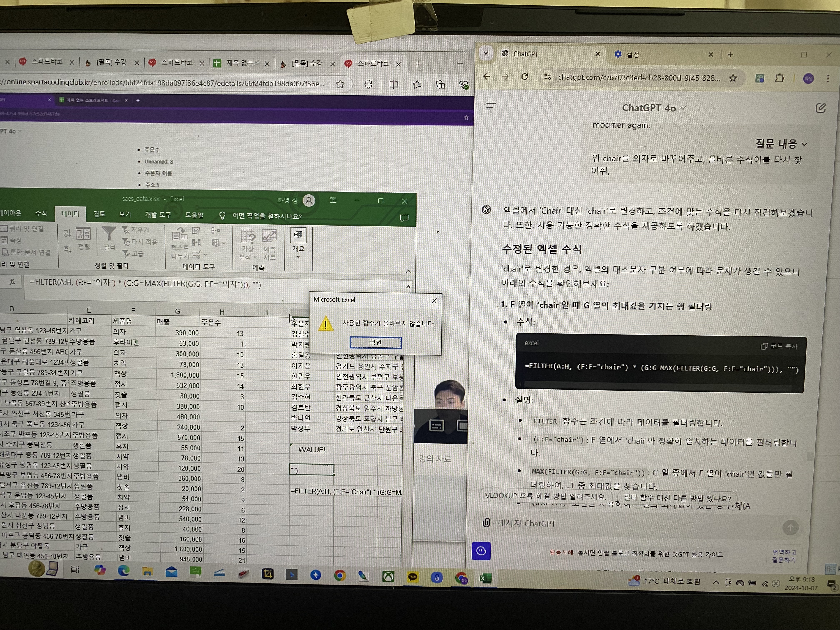Expand the 개요 outline dropdown in Excel
Viewport: 840px width, 630px height.
click(x=298, y=243)
